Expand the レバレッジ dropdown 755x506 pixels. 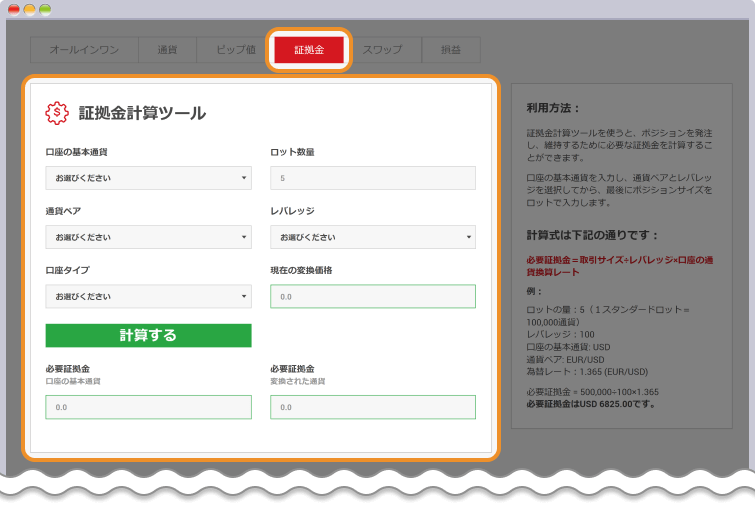pyautogui.click(x=373, y=237)
